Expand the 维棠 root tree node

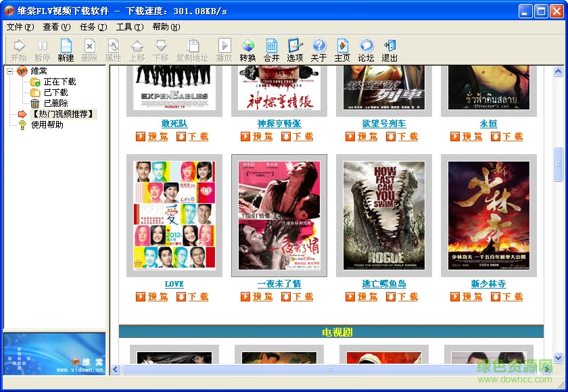click(x=11, y=70)
